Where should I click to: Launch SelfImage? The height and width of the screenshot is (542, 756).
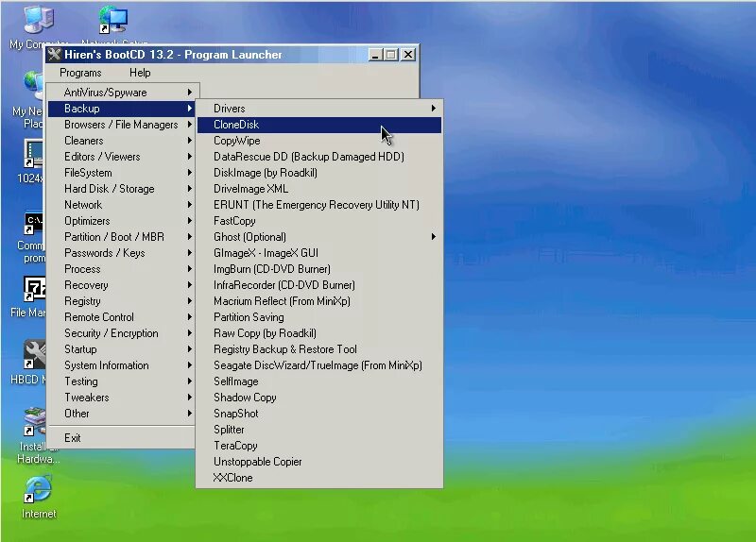tap(319, 381)
